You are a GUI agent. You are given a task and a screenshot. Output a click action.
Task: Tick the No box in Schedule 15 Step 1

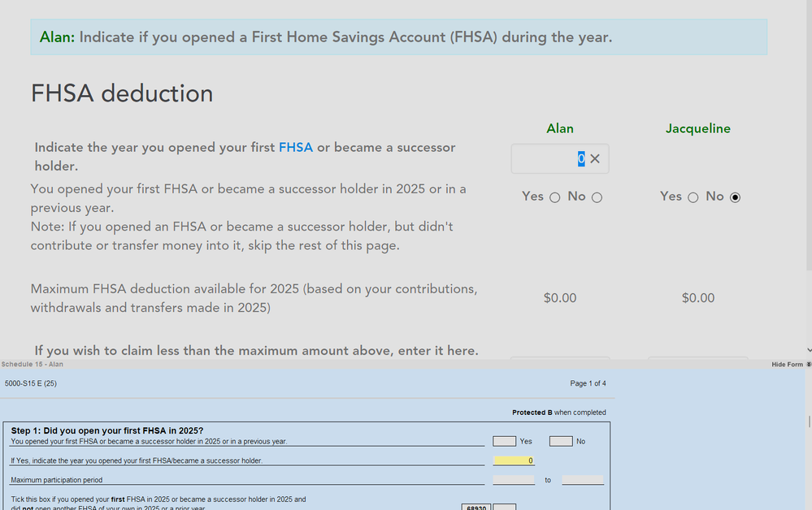coord(561,441)
